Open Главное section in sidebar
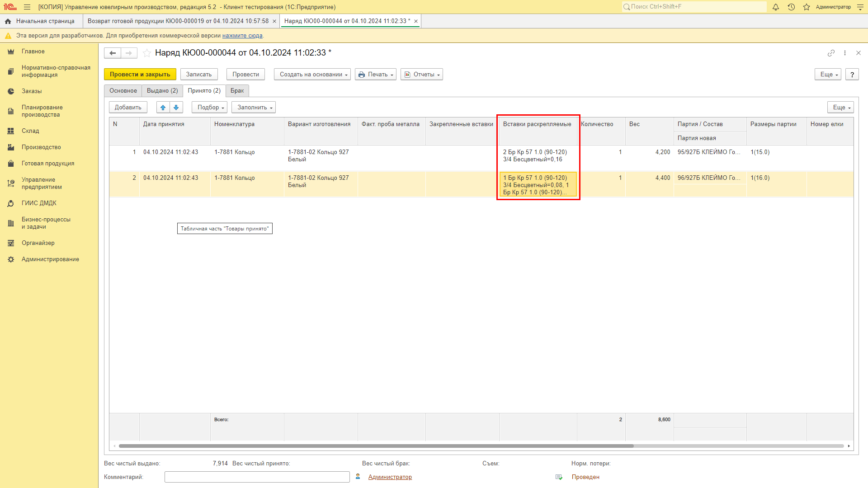 pyautogui.click(x=33, y=52)
